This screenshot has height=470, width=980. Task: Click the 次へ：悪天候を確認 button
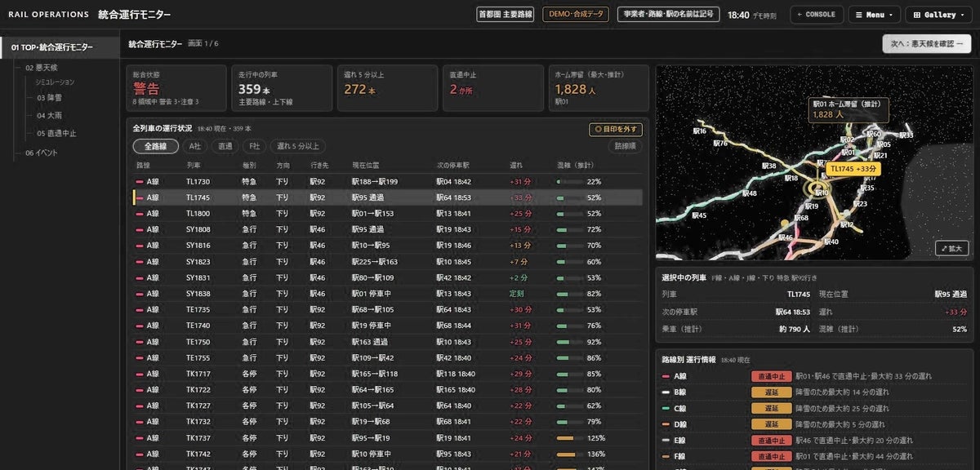pyautogui.click(x=927, y=44)
